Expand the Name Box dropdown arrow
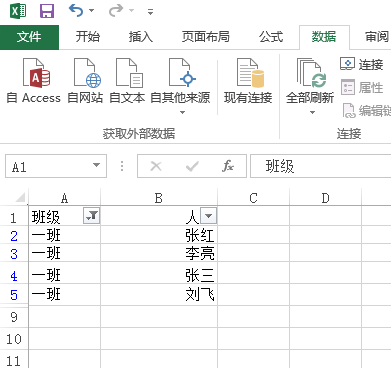The image size is (391, 368). click(x=97, y=165)
